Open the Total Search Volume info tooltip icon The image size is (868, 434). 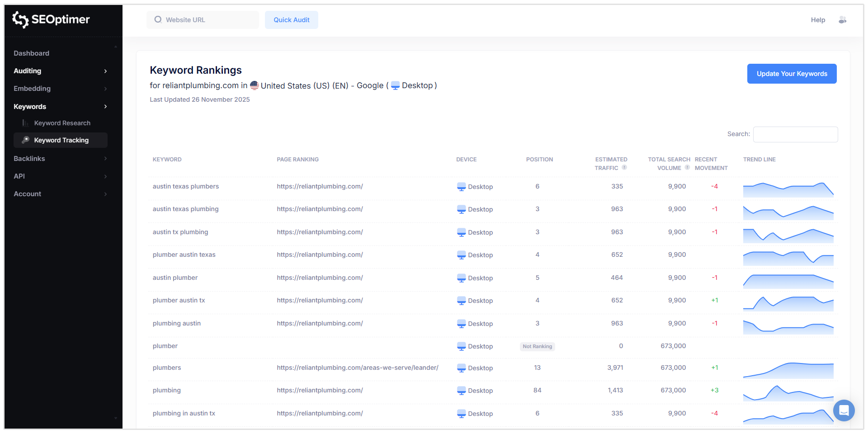click(688, 167)
